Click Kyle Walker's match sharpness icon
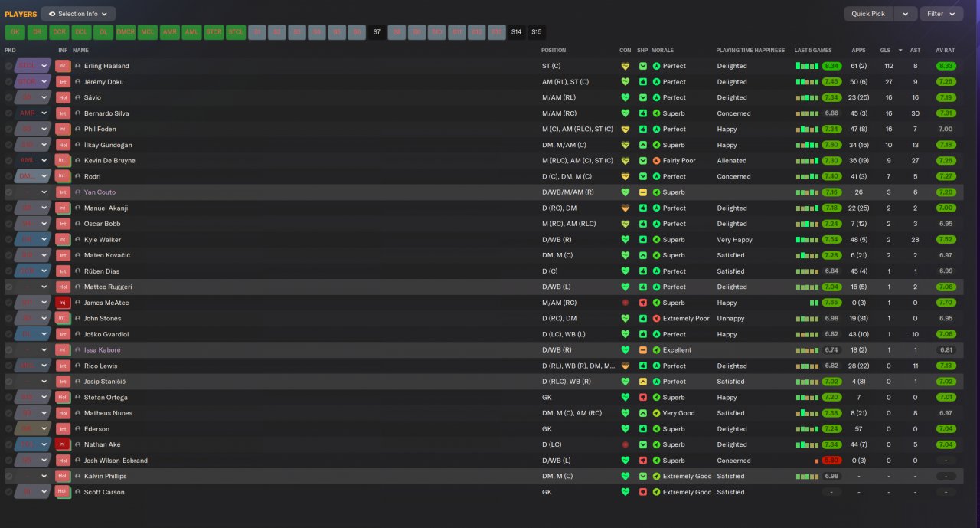This screenshot has width=980, height=528. [x=643, y=240]
